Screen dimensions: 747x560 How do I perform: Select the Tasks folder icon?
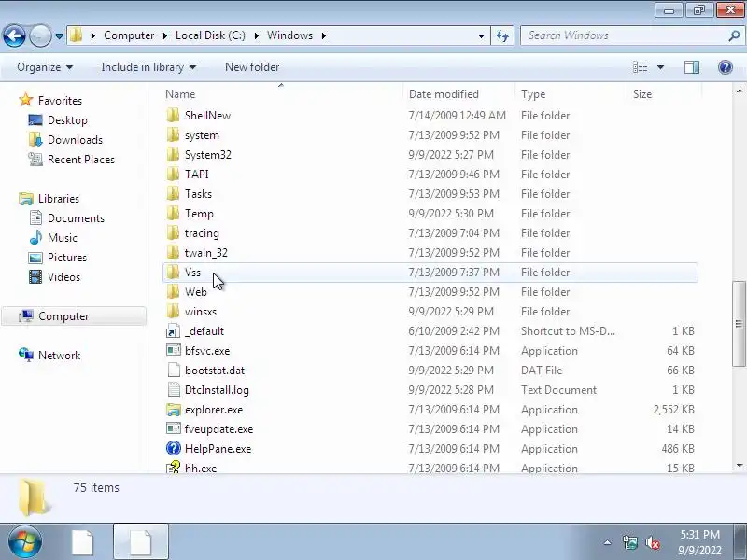click(x=173, y=194)
